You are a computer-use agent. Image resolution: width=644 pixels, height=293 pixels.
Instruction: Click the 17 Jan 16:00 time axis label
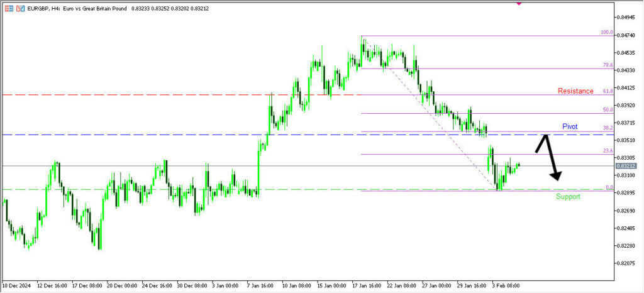(x=366, y=285)
